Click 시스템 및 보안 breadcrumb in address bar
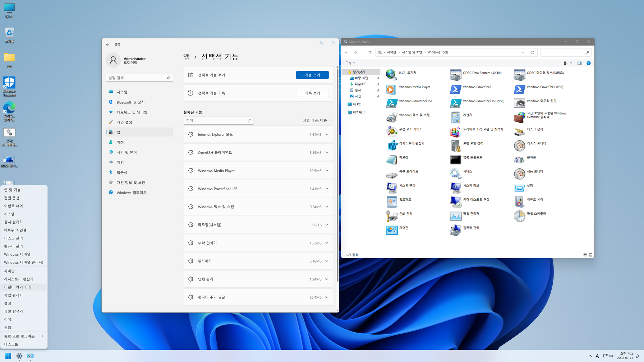 point(412,52)
